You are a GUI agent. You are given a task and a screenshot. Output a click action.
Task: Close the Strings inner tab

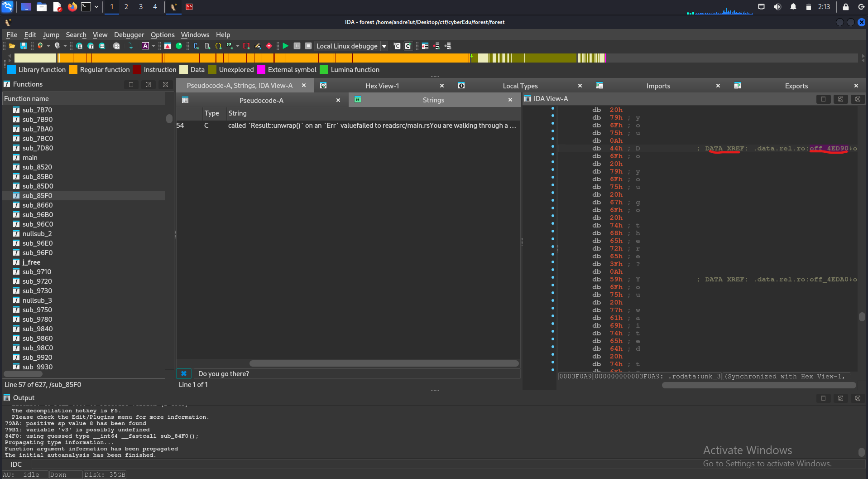pyautogui.click(x=510, y=100)
